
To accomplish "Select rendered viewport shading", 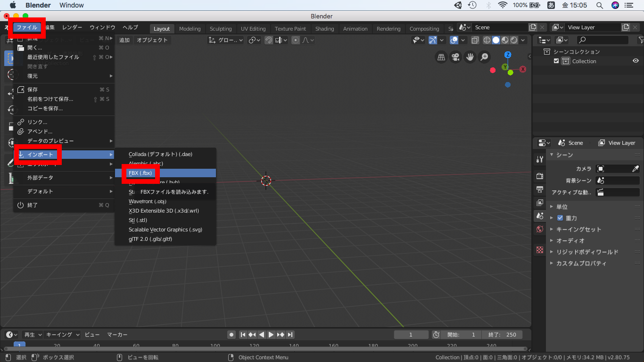I will point(514,40).
